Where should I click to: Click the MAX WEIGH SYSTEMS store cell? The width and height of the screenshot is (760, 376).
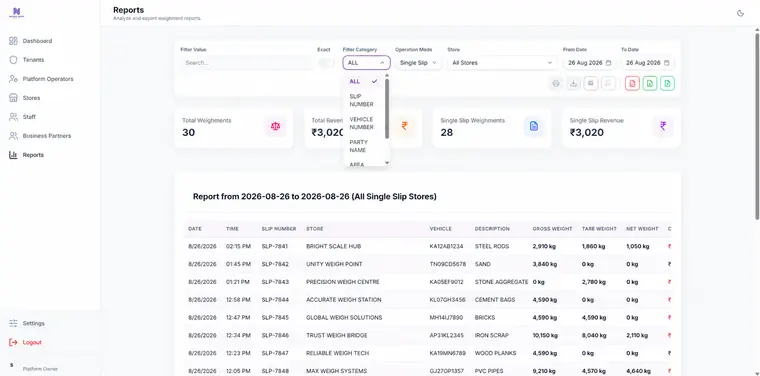(x=336, y=371)
